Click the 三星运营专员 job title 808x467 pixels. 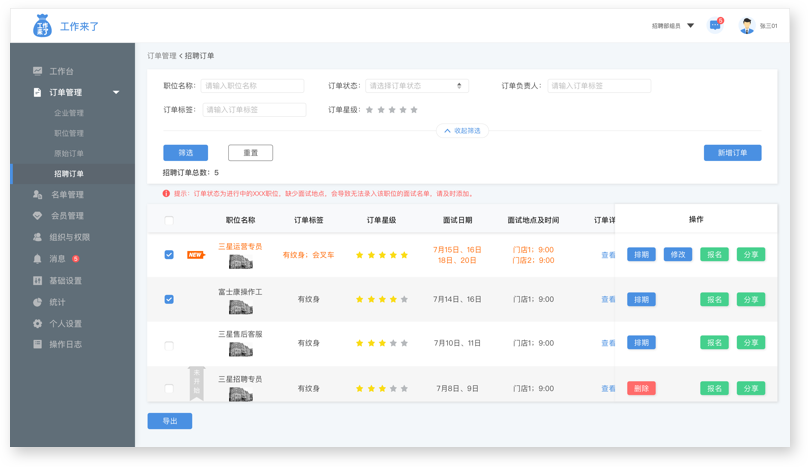click(x=240, y=246)
